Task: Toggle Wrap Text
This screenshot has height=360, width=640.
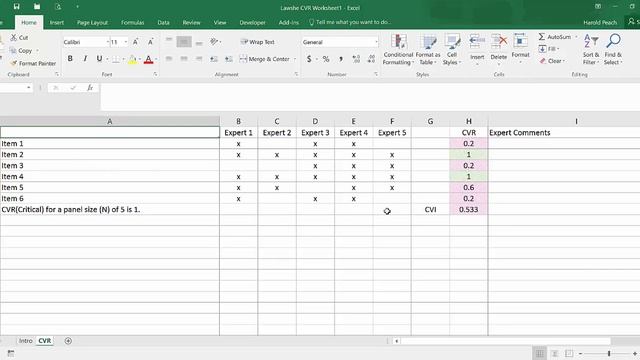Action: coord(258,42)
